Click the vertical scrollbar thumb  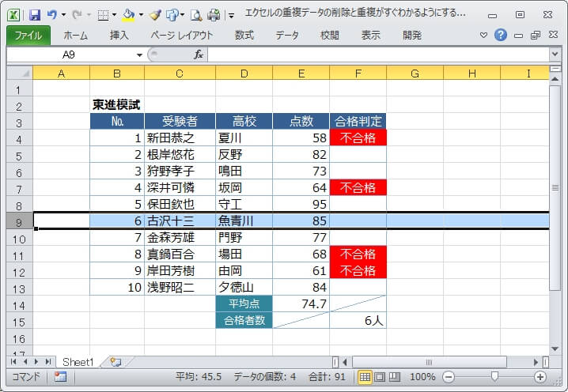point(555,187)
